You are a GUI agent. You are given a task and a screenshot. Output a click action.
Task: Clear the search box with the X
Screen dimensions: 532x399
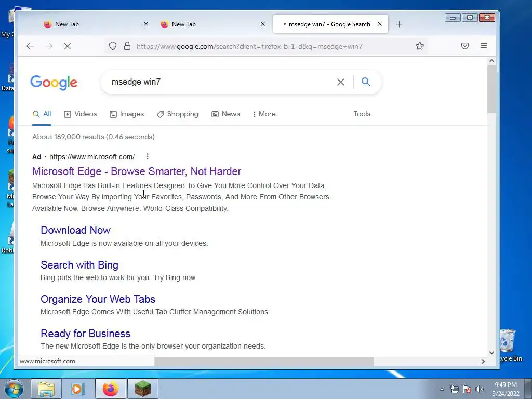(x=341, y=82)
